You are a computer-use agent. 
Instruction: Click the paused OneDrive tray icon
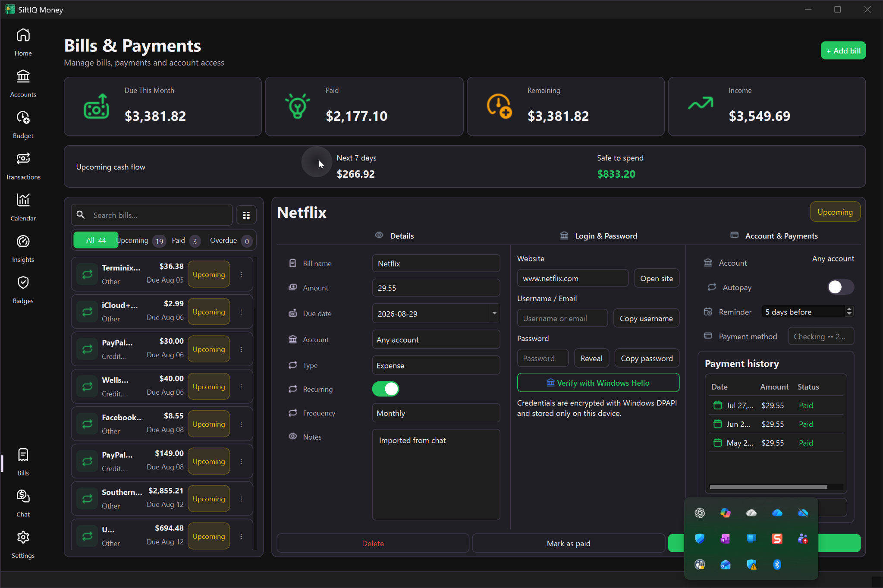pyautogui.click(x=803, y=513)
